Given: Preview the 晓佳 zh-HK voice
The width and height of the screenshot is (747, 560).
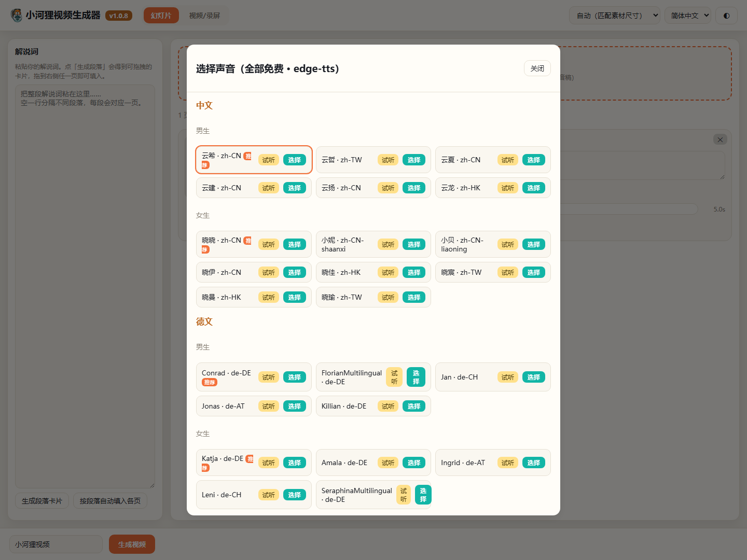Looking at the screenshot, I should click(x=388, y=273).
